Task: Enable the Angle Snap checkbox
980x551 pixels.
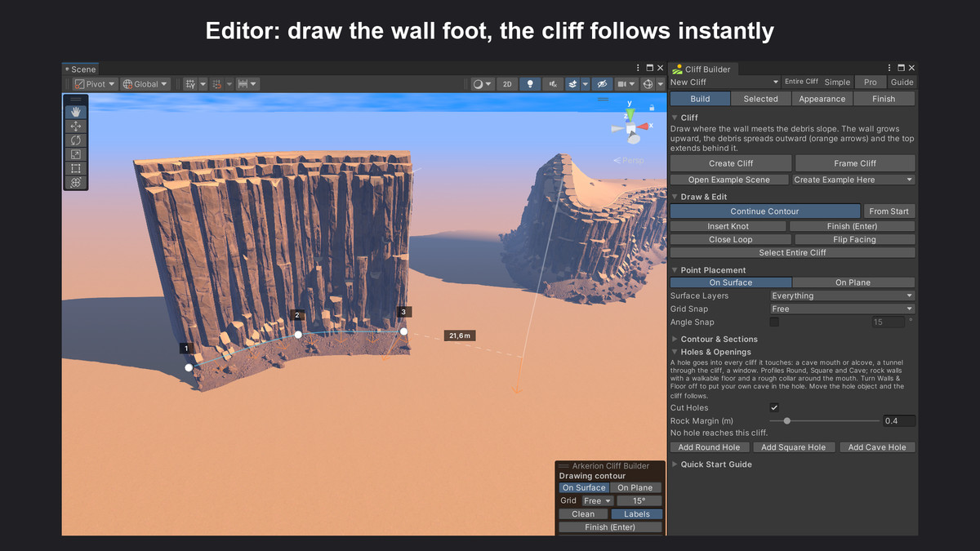Action: tap(774, 322)
